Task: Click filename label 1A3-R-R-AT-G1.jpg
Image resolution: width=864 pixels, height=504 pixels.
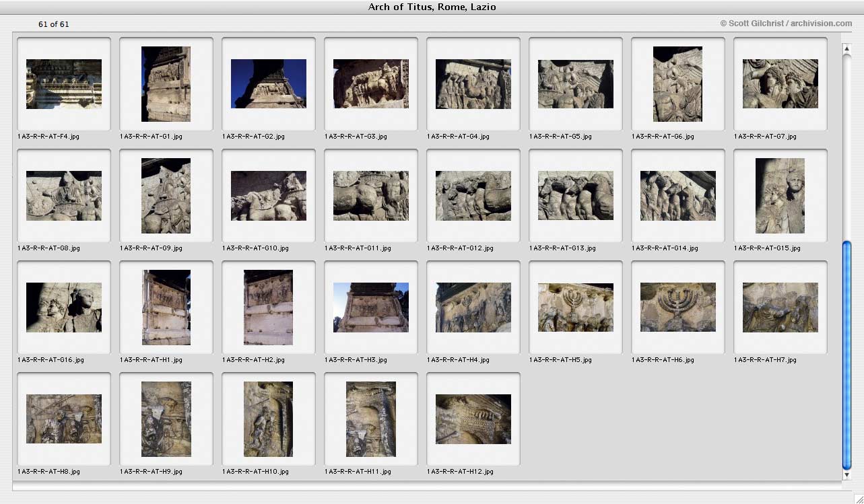Action: [x=151, y=137]
